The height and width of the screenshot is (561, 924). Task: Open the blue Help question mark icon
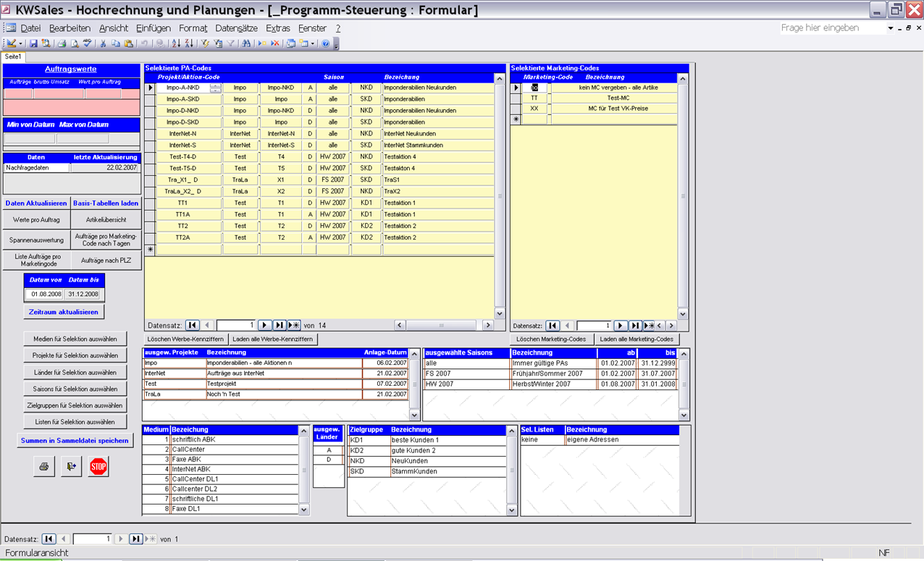click(x=325, y=43)
